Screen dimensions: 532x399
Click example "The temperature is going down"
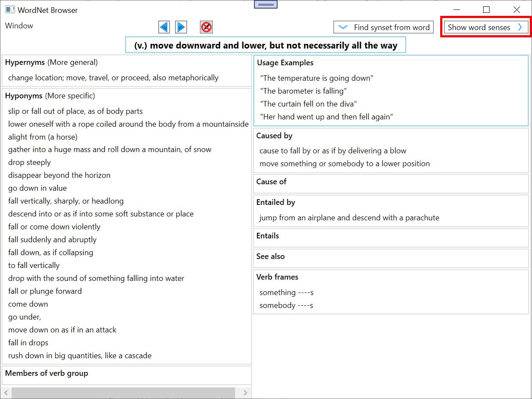[317, 78]
